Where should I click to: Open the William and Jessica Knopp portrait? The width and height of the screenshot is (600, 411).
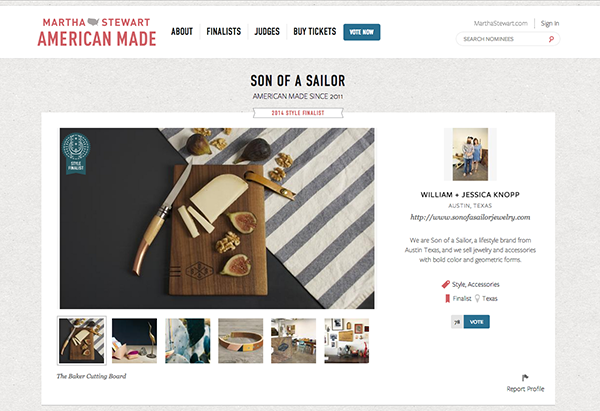470,154
